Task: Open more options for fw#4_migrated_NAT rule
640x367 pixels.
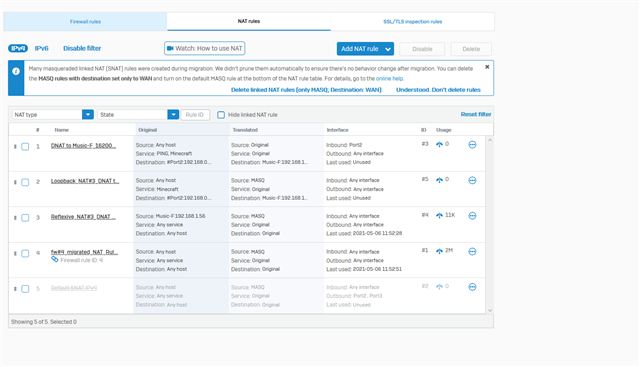Action: click(472, 251)
